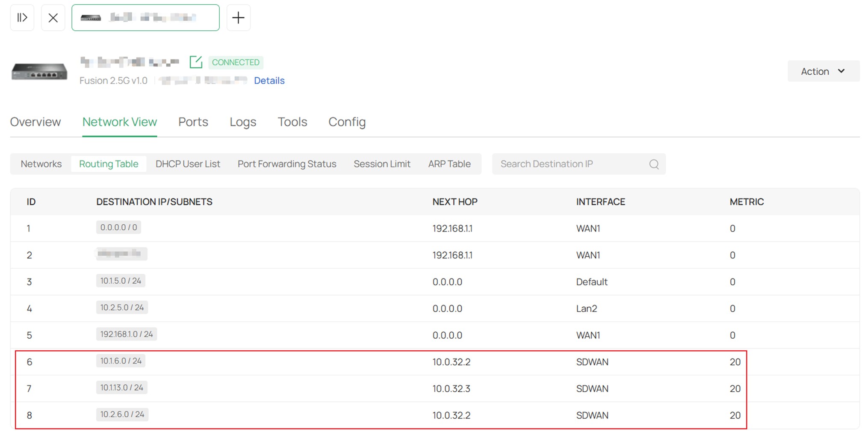Select destination 10.1.6.0 / 24
Viewport: 868px width, 440px height.
pos(121,361)
